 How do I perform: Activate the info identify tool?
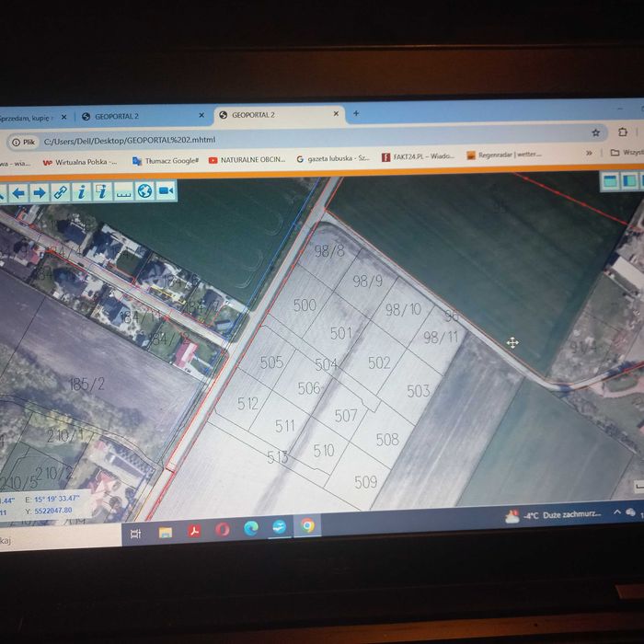pyautogui.click(x=82, y=191)
